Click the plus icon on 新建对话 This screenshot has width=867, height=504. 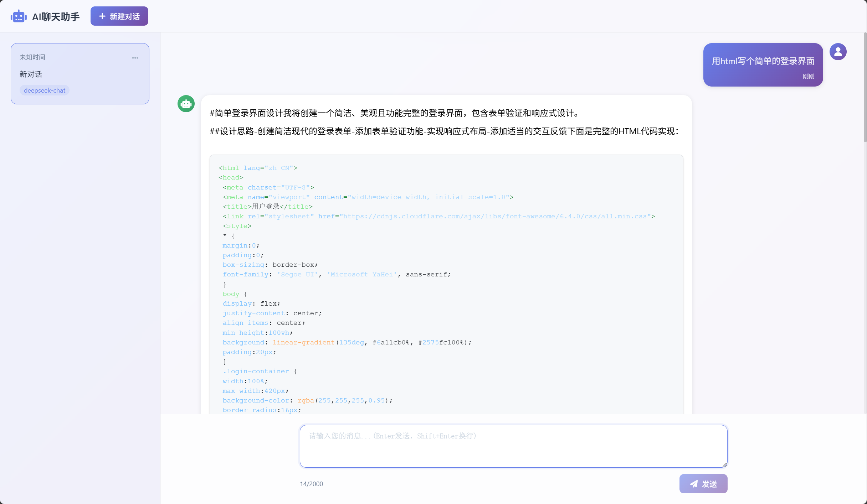tap(102, 16)
